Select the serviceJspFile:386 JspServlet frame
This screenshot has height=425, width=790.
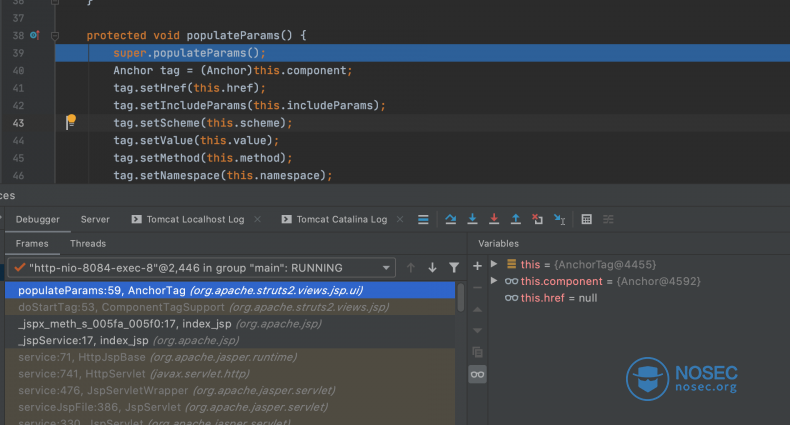[230, 407]
